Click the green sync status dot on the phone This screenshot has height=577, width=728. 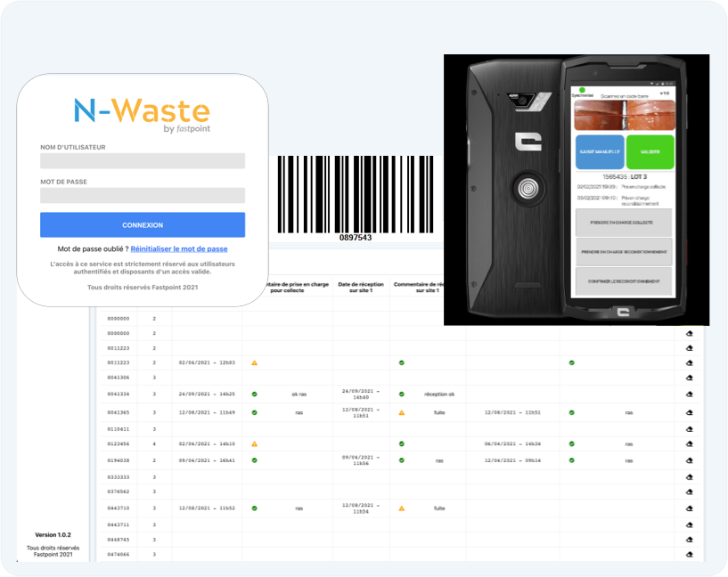(582, 90)
